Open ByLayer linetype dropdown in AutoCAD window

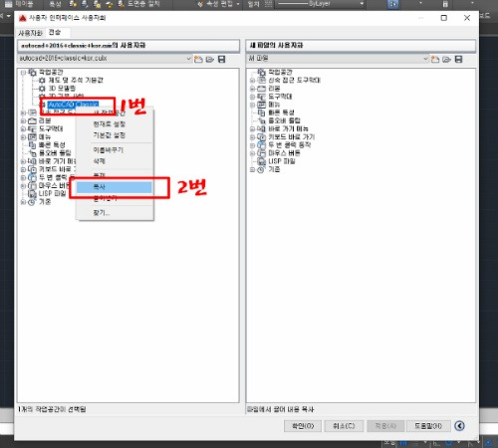point(362,4)
